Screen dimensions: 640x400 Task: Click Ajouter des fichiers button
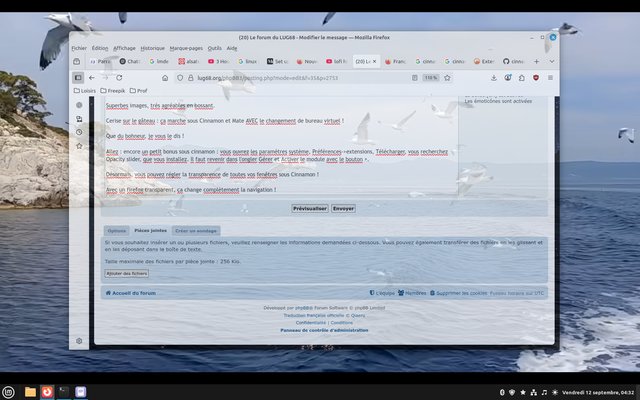tap(127, 273)
